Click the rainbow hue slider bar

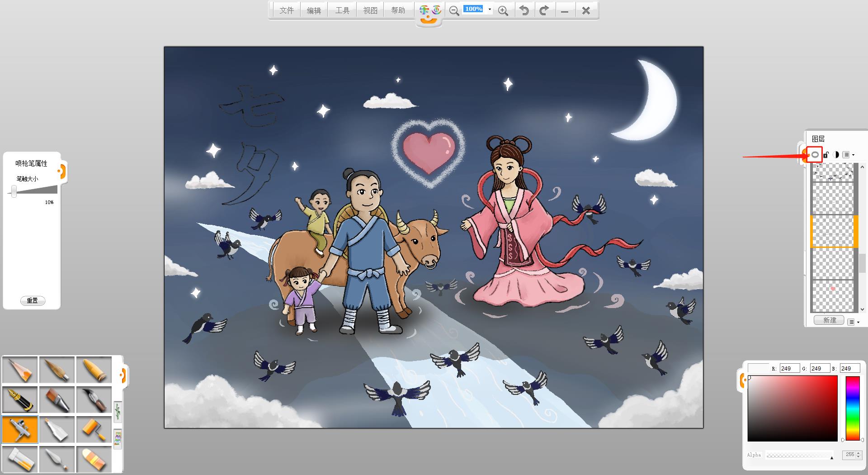point(852,408)
